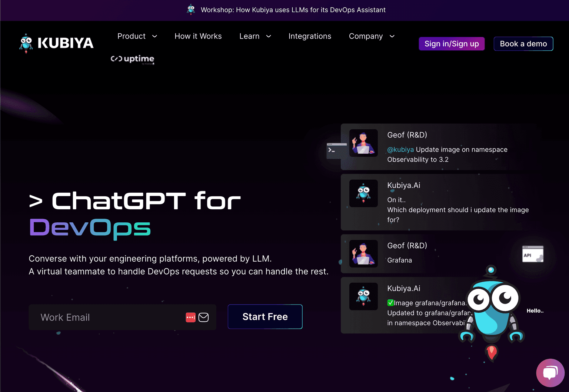Click Book a demo button
This screenshot has height=392, width=569.
pos(523,44)
